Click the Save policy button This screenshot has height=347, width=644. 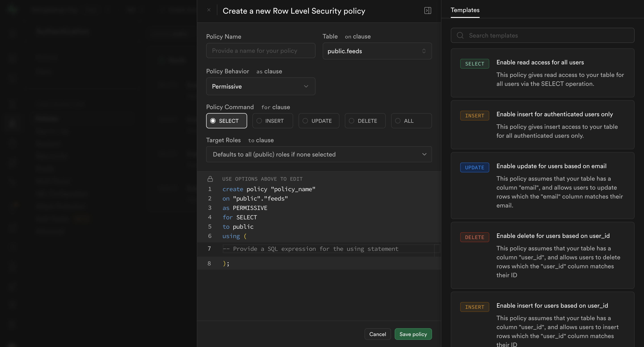pyautogui.click(x=413, y=334)
